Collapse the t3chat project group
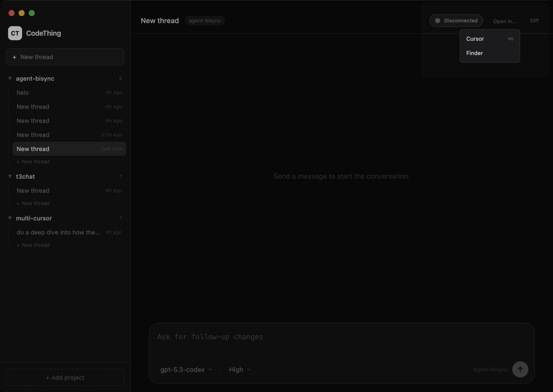Viewport: 553px width, 392px height. click(x=10, y=176)
